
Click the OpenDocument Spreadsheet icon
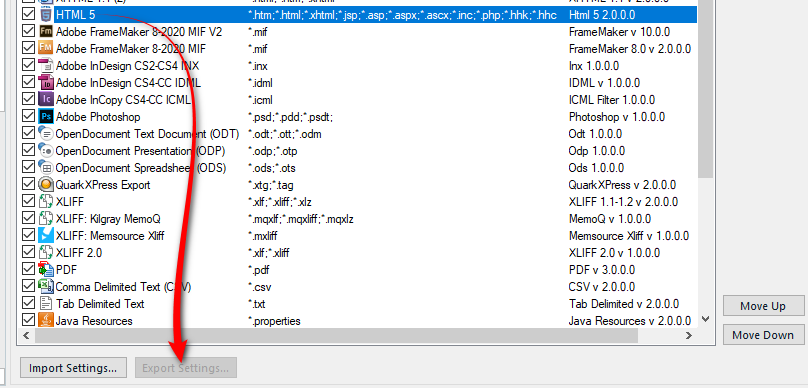pos(45,168)
